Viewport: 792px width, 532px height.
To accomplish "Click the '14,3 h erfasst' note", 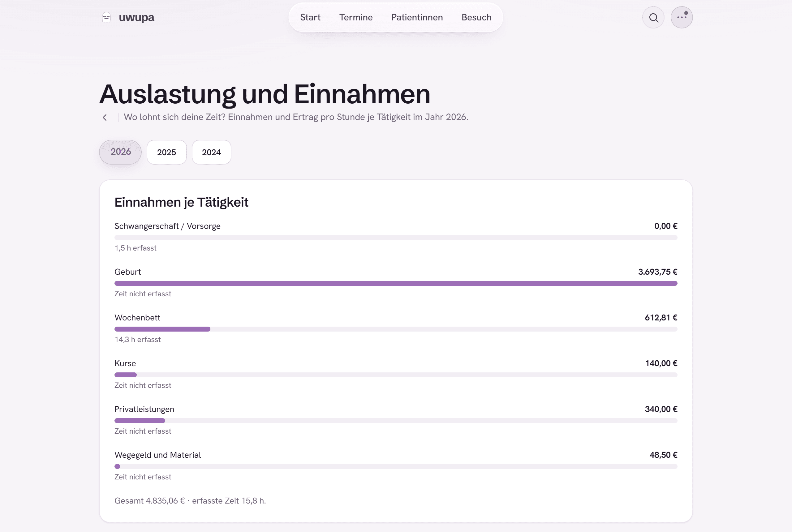I will (x=137, y=340).
